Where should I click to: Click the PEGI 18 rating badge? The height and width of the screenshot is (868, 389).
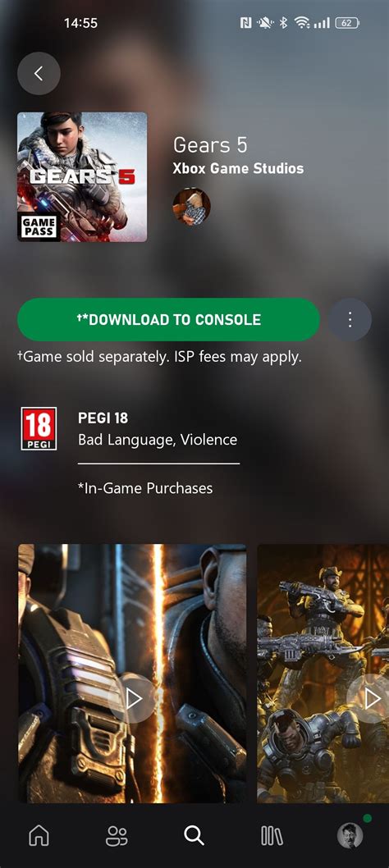[39, 428]
